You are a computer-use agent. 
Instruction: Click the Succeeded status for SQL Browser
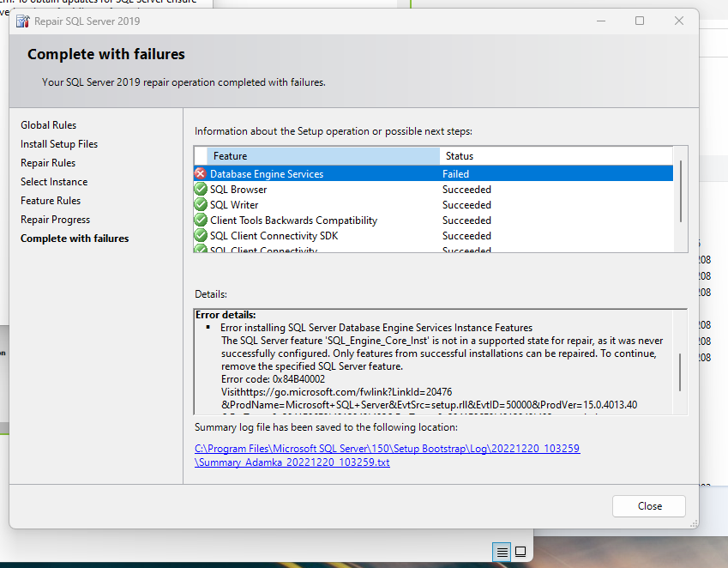(x=466, y=190)
